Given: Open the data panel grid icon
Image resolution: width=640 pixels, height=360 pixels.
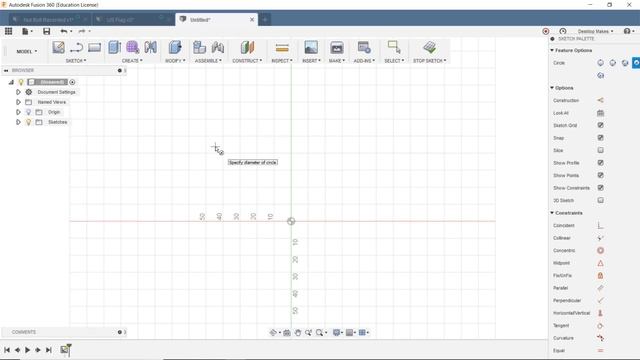Looking at the screenshot, I should point(9,31).
